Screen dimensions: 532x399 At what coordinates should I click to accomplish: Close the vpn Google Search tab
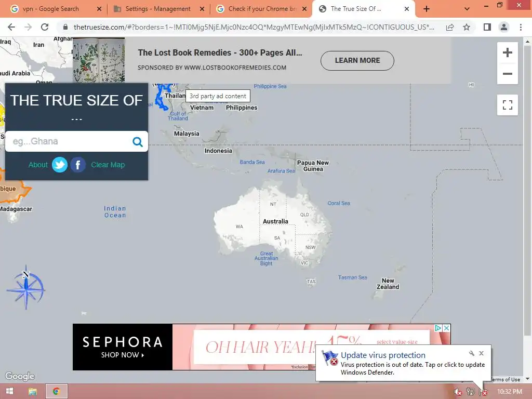(x=99, y=9)
